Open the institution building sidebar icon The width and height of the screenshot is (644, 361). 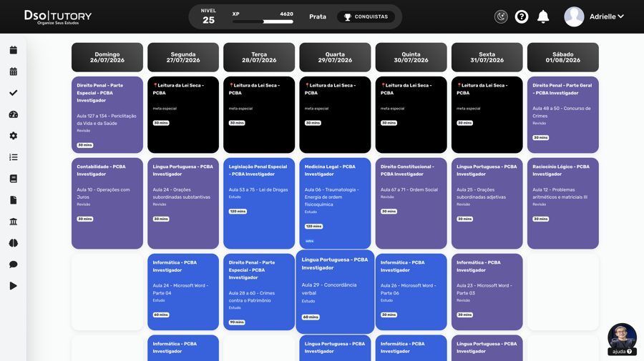click(x=13, y=222)
